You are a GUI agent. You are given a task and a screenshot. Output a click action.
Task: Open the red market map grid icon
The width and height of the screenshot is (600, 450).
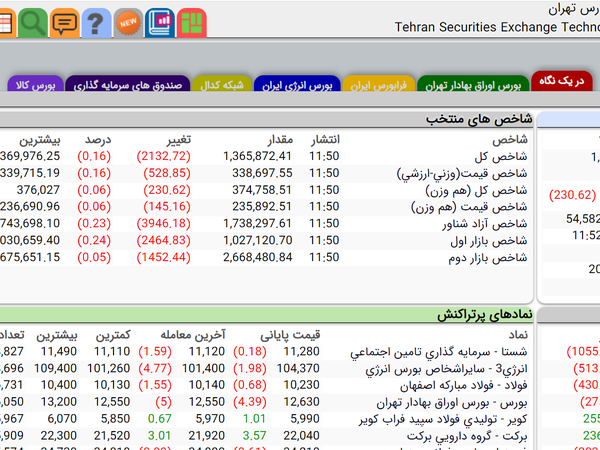point(192,23)
